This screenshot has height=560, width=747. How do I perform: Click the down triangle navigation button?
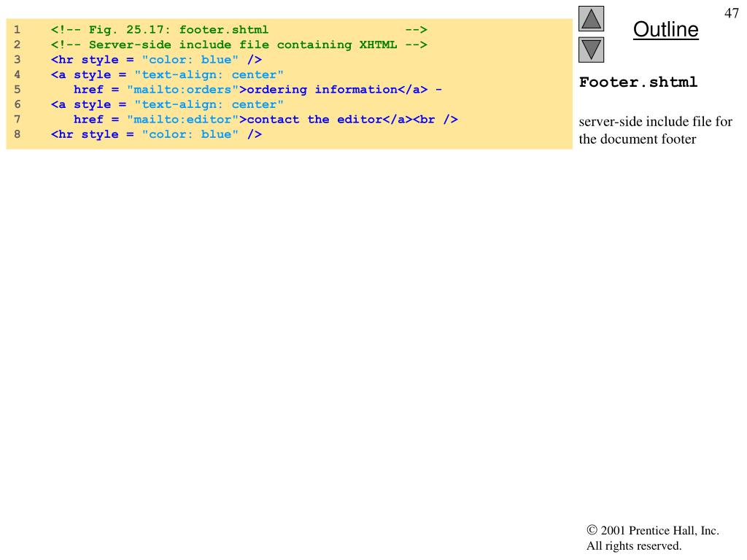(x=592, y=50)
